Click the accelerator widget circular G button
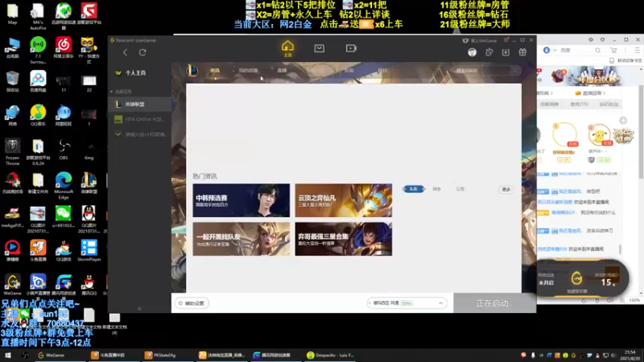 576,278
